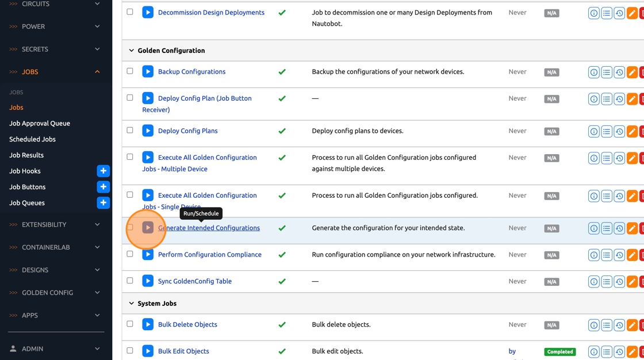Select the Sync GoldenConfig Table checkbox
644x360 pixels.
pos(130,281)
